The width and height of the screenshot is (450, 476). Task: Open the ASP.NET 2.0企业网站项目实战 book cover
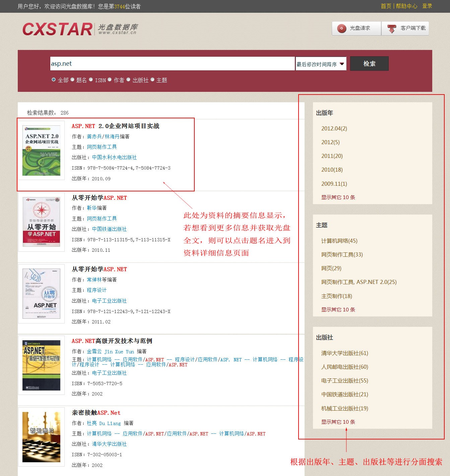41,151
